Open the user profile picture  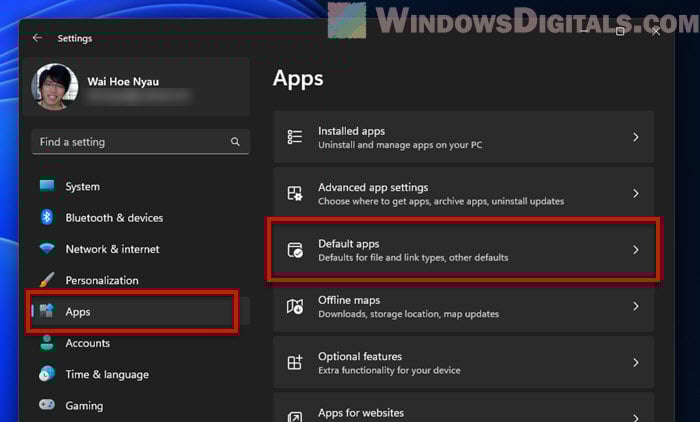tap(55, 87)
